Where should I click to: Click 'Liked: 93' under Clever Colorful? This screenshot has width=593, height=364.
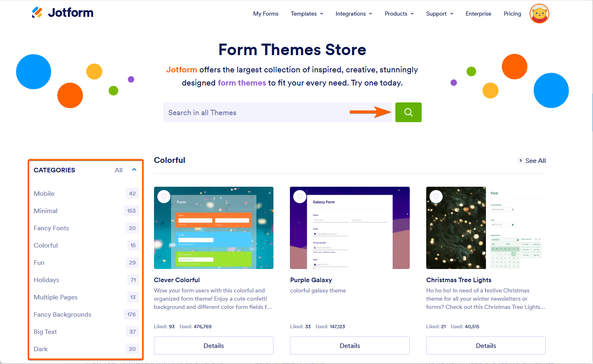coord(164,327)
